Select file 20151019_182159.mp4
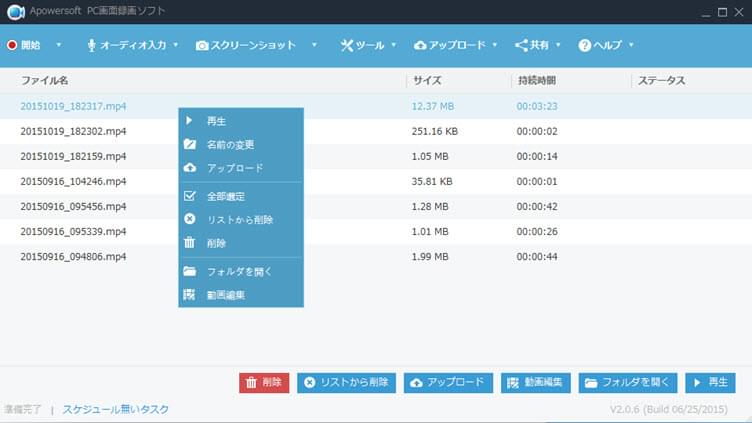Screen dimensions: 752x423 [x=73, y=156]
